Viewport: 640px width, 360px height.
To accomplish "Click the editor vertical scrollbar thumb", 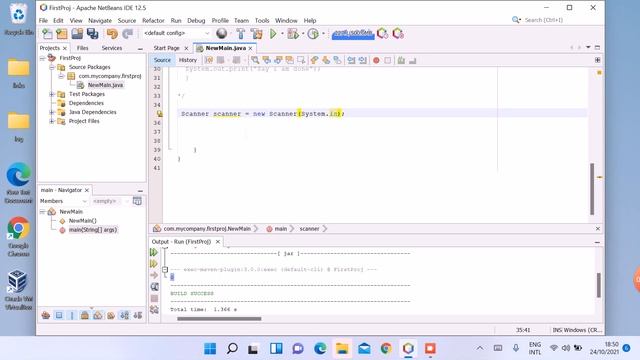I will [592, 189].
